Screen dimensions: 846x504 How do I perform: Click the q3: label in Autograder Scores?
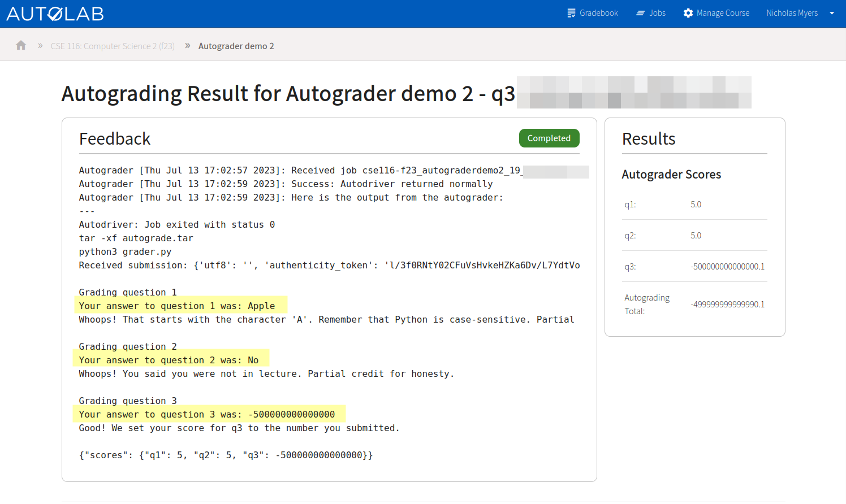pyautogui.click(x=630, y=267)
